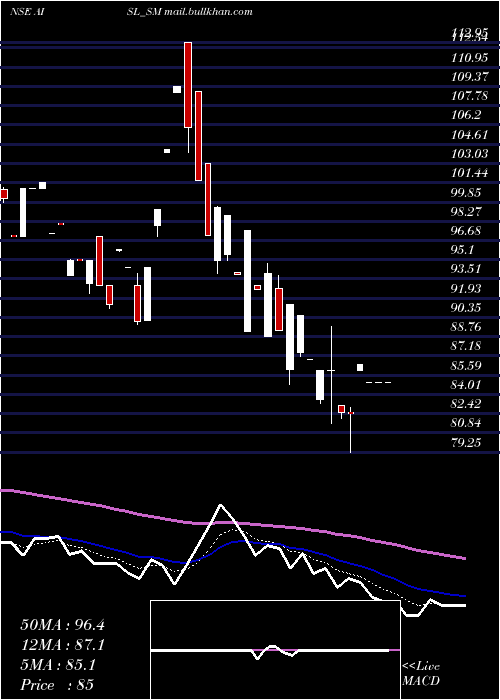Viewport: 500px width, 700px height.
Task: Select the 109.37 price axis label
Action: (x=470, y=77)
